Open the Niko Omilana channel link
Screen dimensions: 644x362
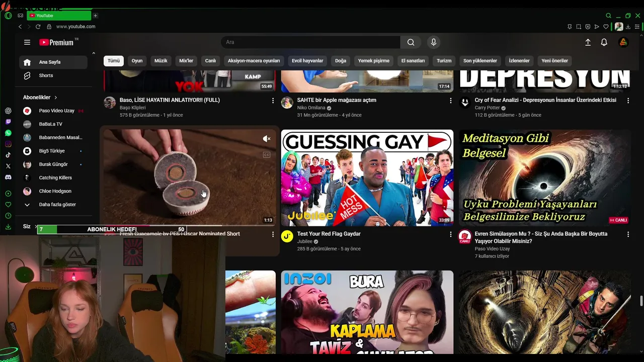pos(311,108)
